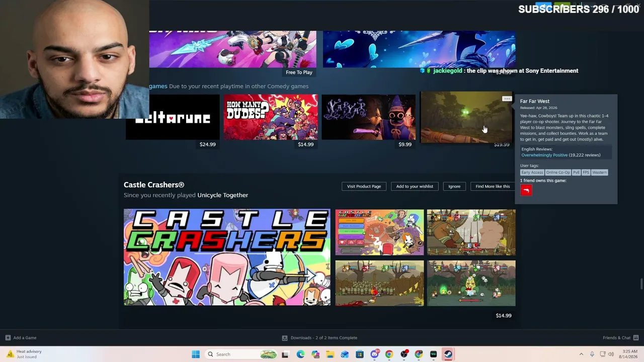The height and width of the screenshot is (362, 644).
Task: Select the Online Co-Op user tag
Action: click(x=558, y=172)
